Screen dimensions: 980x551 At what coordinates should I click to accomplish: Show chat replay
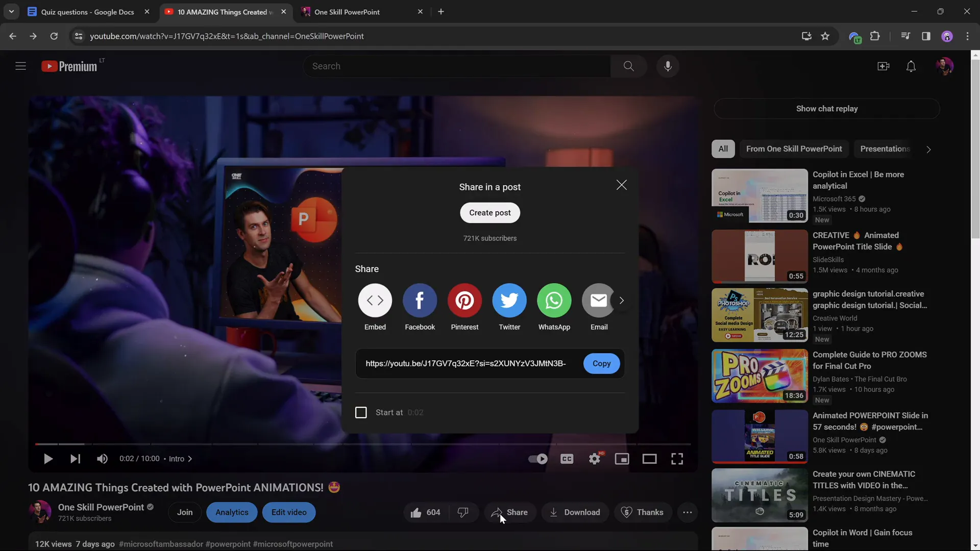click(827, 109)
